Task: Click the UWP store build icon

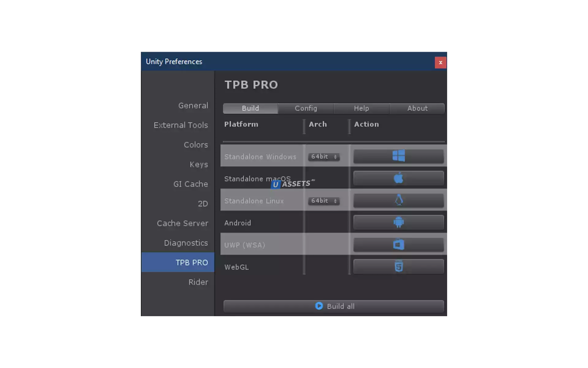Action: [398, 244]
